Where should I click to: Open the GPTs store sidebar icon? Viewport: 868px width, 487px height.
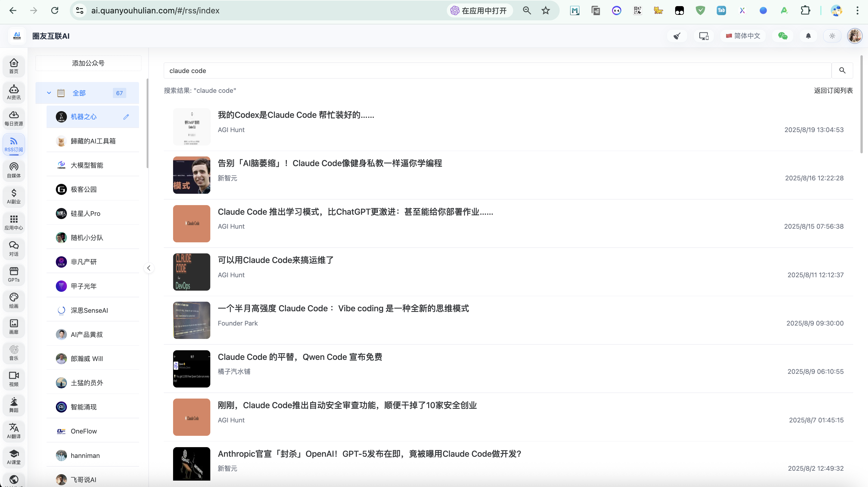point(14,274)
